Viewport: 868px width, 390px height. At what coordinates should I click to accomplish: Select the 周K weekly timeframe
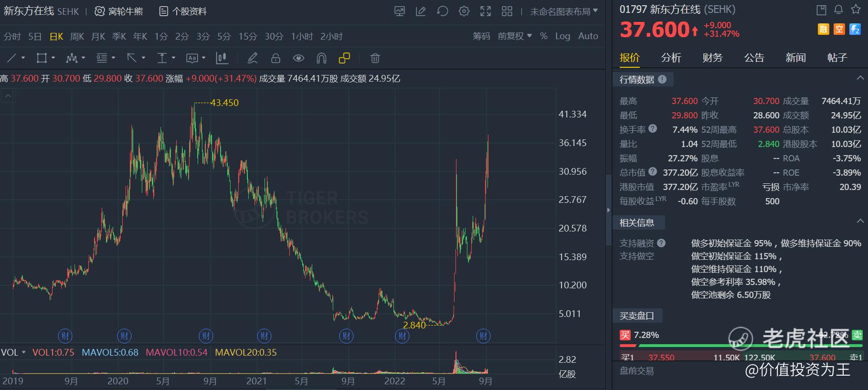77,36
